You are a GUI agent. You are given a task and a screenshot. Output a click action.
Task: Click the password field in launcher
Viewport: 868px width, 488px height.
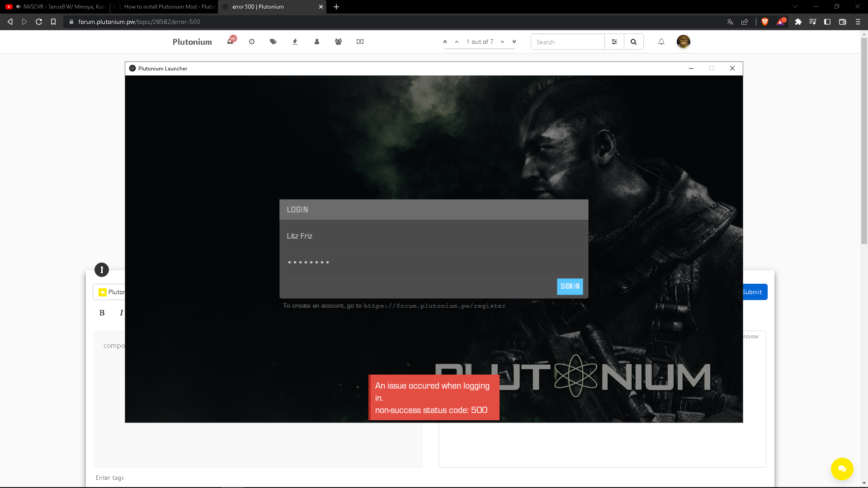(434, 262)
